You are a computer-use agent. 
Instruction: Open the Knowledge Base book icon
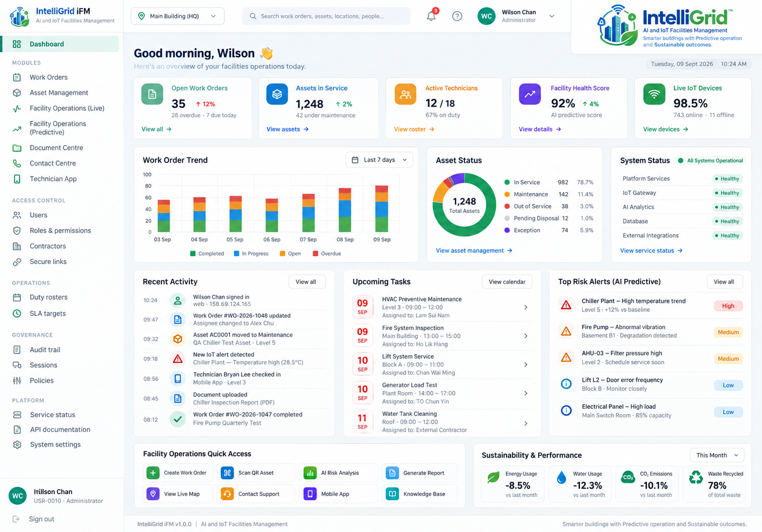tap(392, 494)
